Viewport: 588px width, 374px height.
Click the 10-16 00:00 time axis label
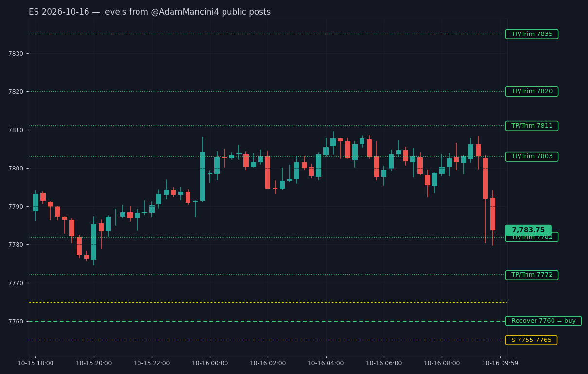[x=210, y=363]
